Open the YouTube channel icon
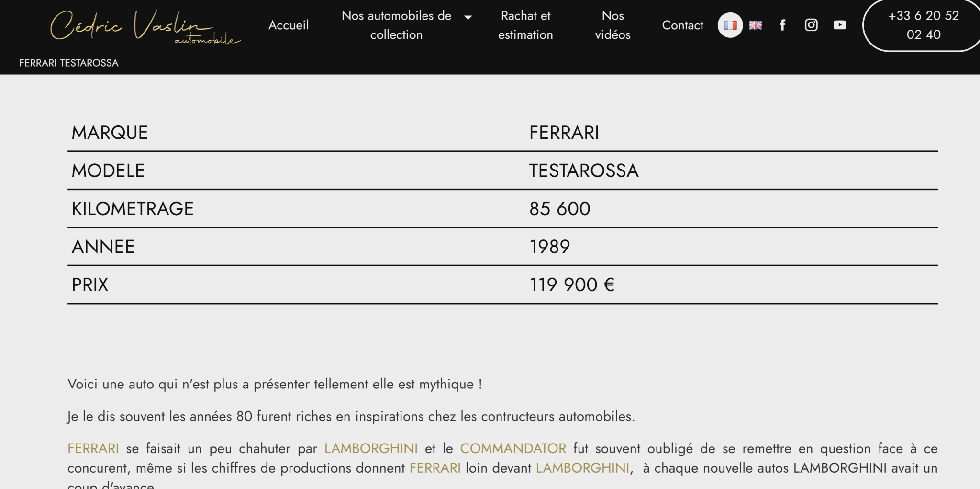 point(840,25)
